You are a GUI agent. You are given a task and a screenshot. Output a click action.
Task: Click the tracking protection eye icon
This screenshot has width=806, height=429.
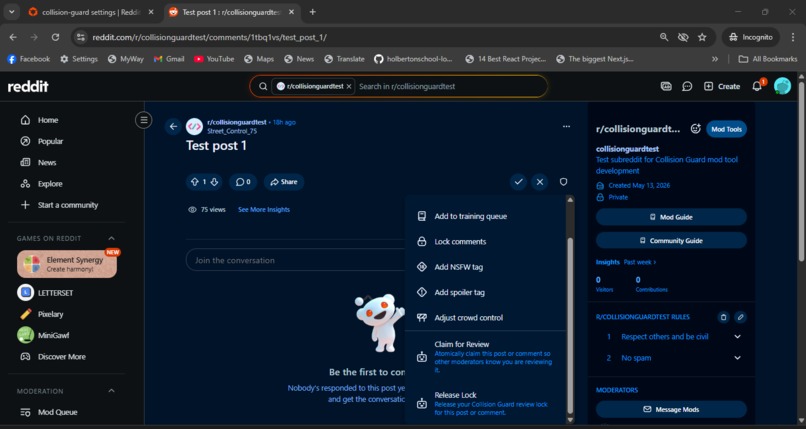683,37
